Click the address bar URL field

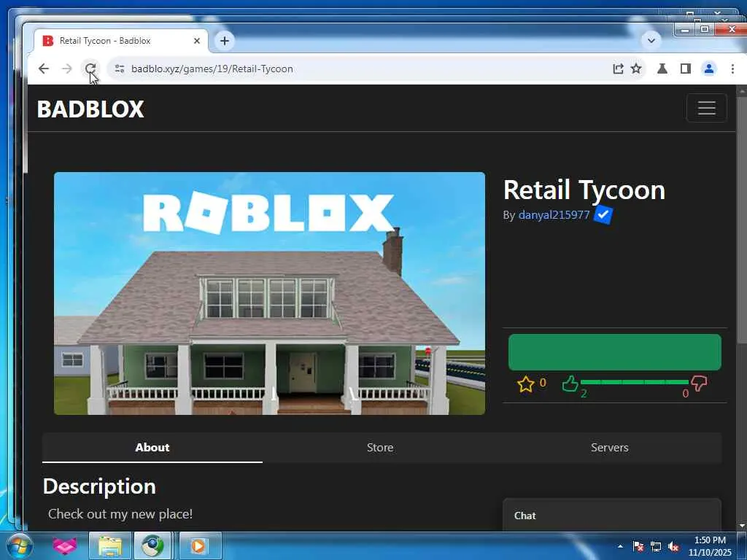click(x=362, y=69)
